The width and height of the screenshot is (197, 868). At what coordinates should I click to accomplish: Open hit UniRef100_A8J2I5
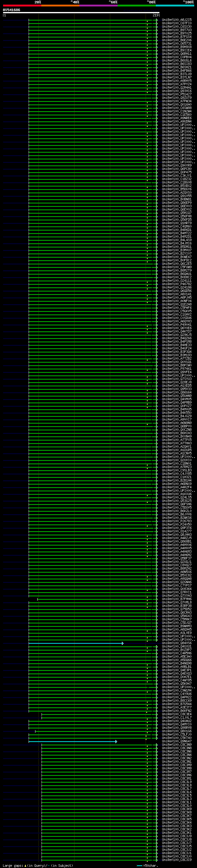(177, 20)
